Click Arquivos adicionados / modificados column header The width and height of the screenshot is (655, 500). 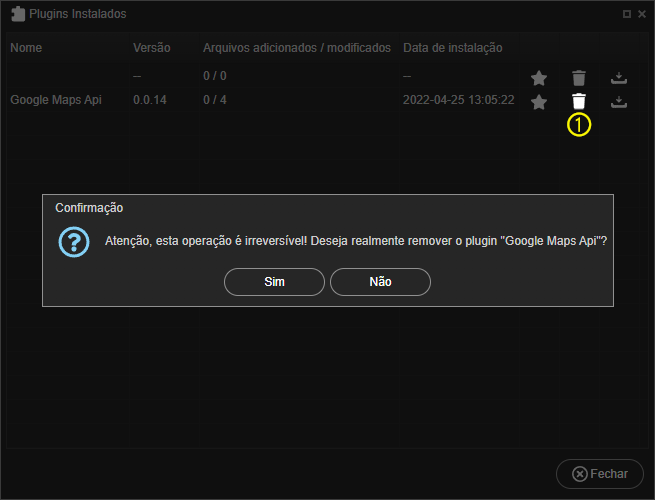point(297,48)
